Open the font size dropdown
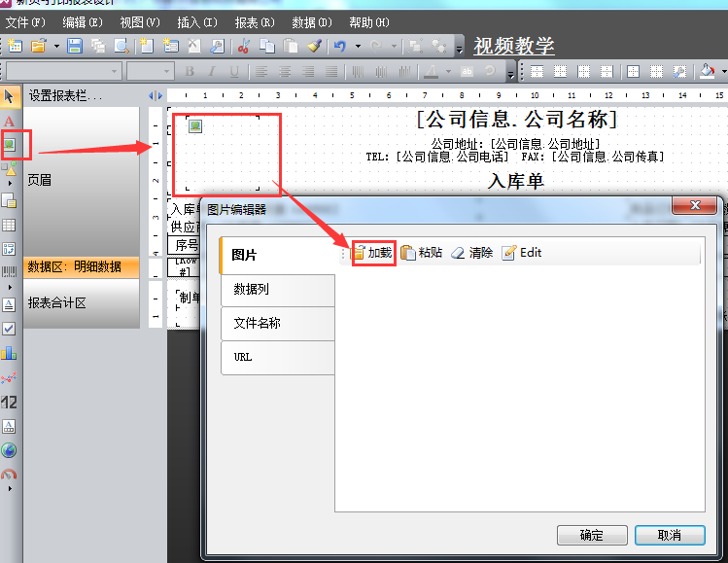Screen dimensions: 728x563 pos(151,71)
